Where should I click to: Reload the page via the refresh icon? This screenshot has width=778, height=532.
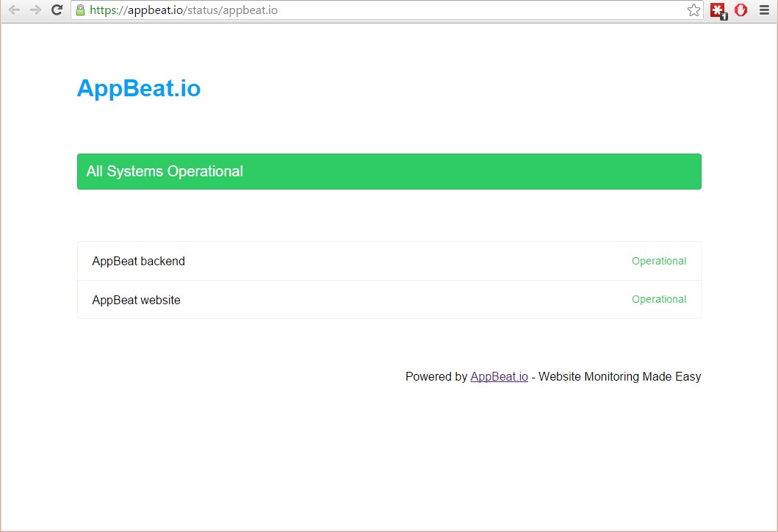click(57, 10)
